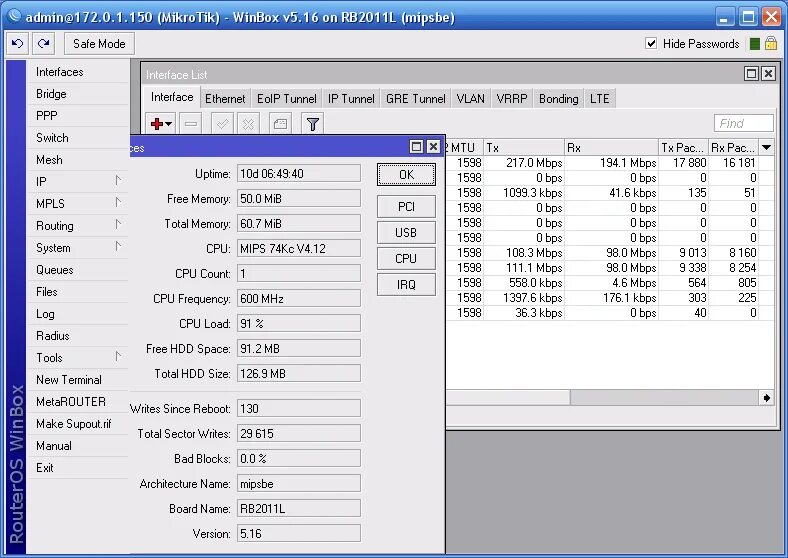Click the red plus Add icon
This screenshot has width=788, height=558.
pos(156,124)
